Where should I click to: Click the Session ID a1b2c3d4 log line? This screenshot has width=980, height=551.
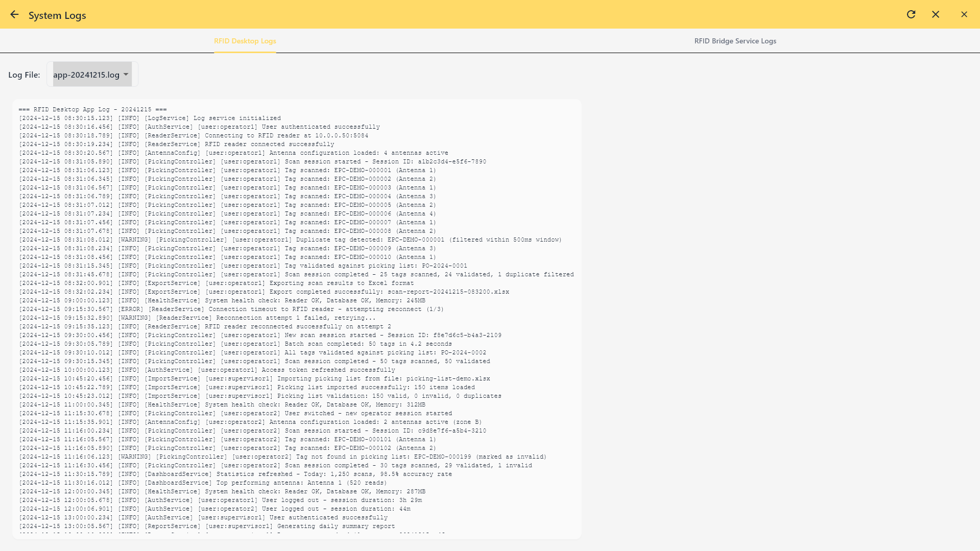(x=252, y=161)
